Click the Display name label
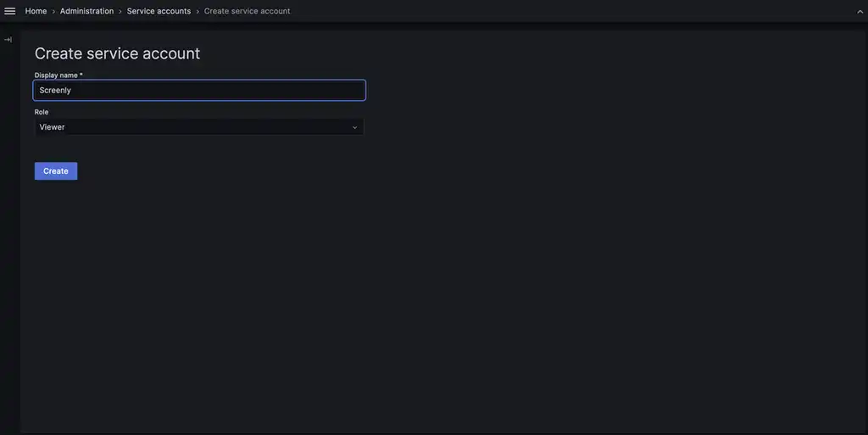 (x=58, y=75)
